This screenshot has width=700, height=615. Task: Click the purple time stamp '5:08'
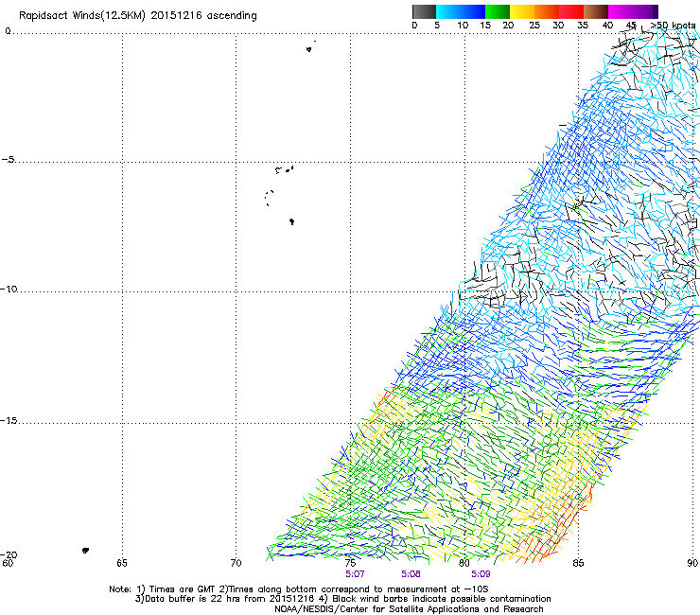click(411, 574)
